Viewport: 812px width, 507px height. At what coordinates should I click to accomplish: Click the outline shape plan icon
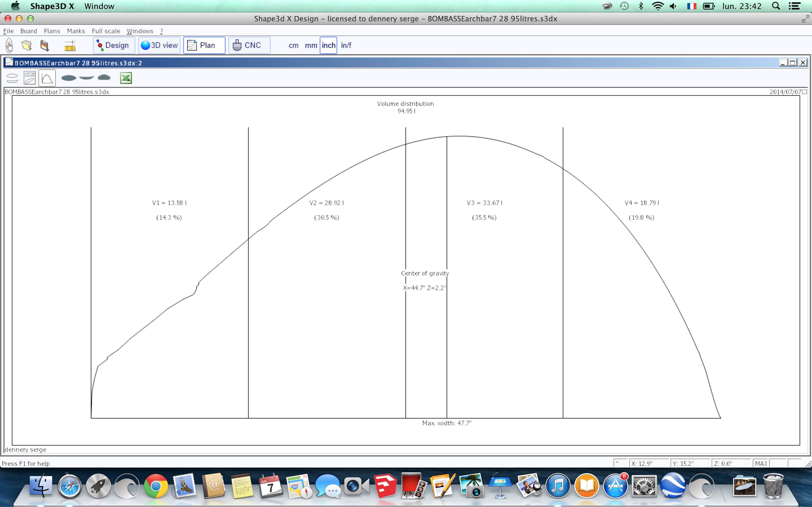(x=69, y=78)
